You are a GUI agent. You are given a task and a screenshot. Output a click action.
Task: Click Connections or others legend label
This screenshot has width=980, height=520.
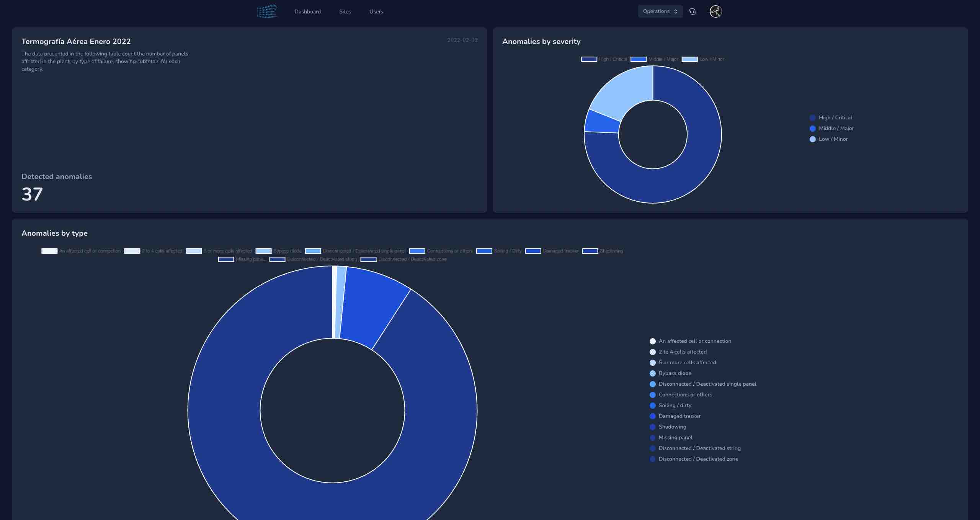tap(685, 395)
